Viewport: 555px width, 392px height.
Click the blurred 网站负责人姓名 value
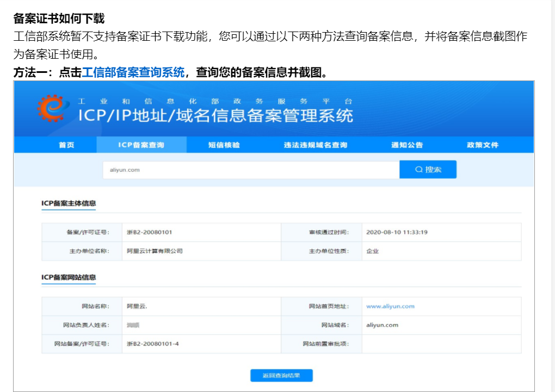(x=133, y=325)
